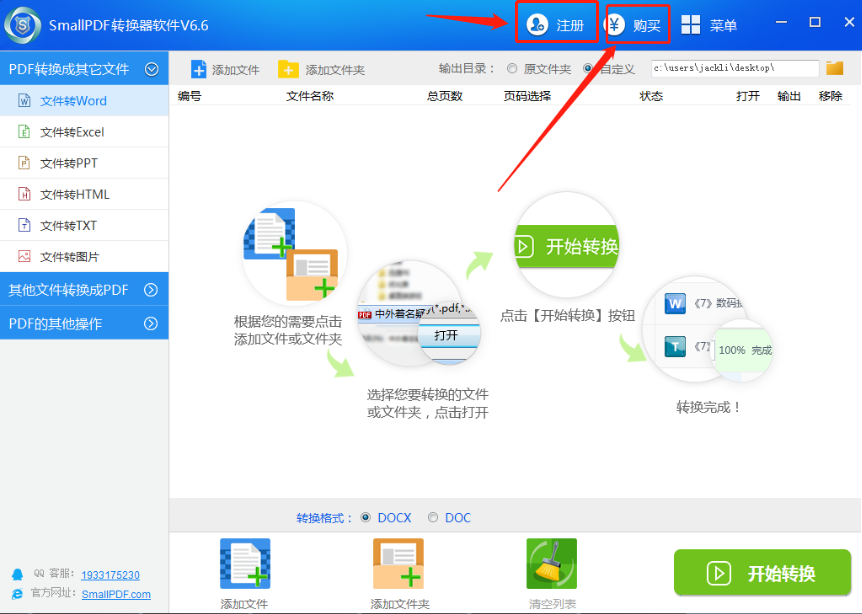Click the 页码选择 column header
The height and width of the screenshot is (614, 862).
tap(527, 96)
